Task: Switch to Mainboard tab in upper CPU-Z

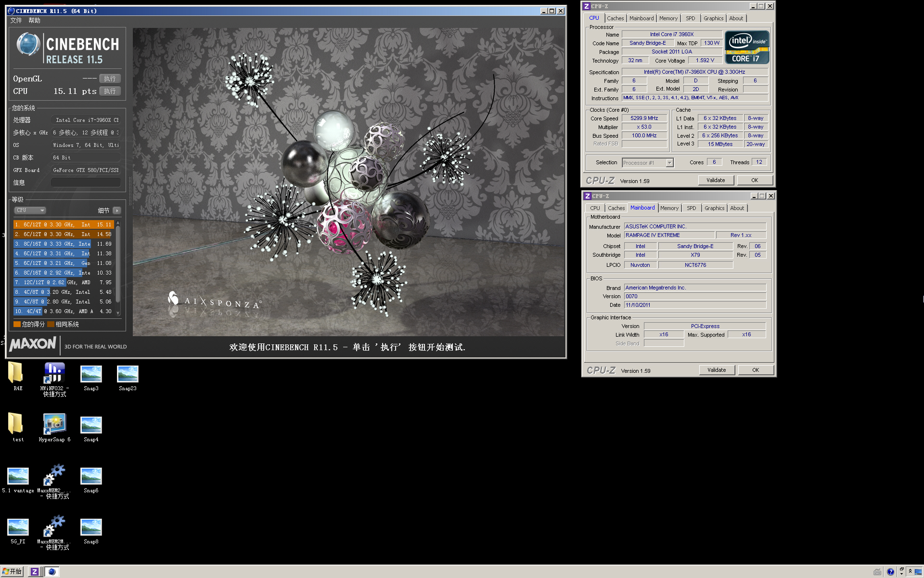Action: pos(642,18)
